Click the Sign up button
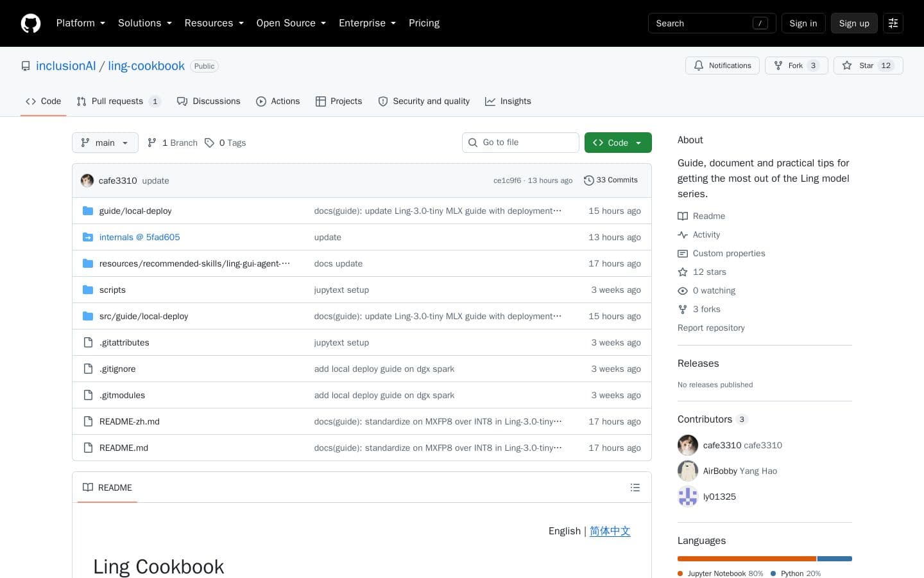 coord(854,23)
